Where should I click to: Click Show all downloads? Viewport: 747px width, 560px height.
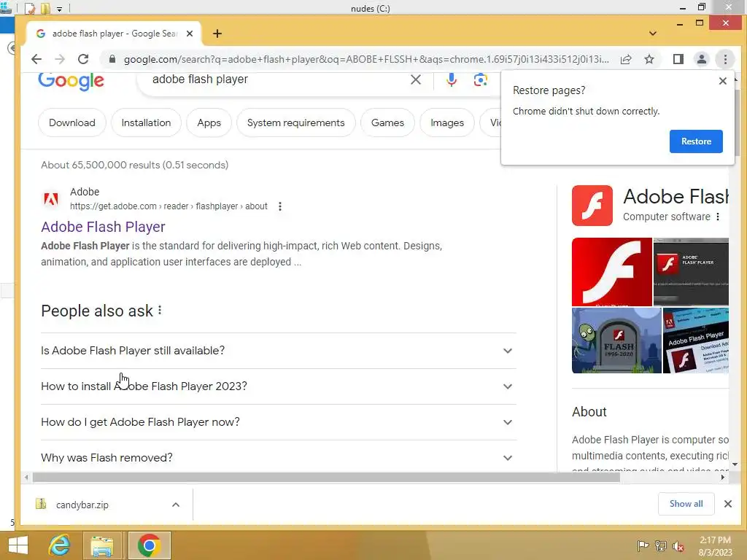click(x=686, y=504)
